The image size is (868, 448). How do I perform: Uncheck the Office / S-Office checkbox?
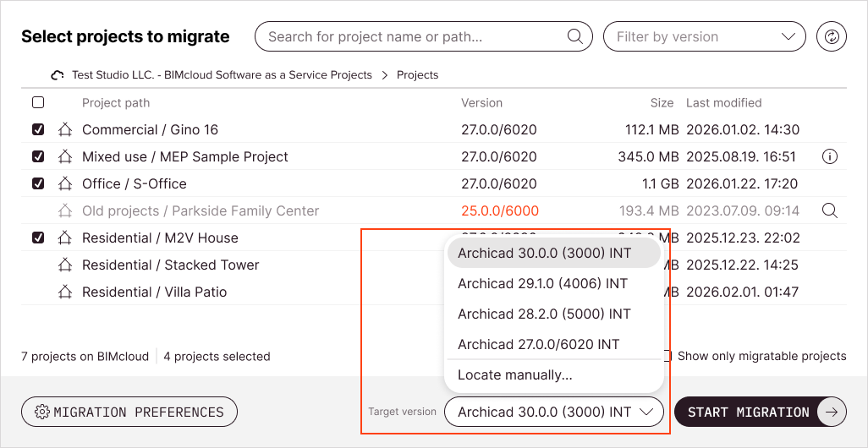pyautogui.click(x=38, y=183)
